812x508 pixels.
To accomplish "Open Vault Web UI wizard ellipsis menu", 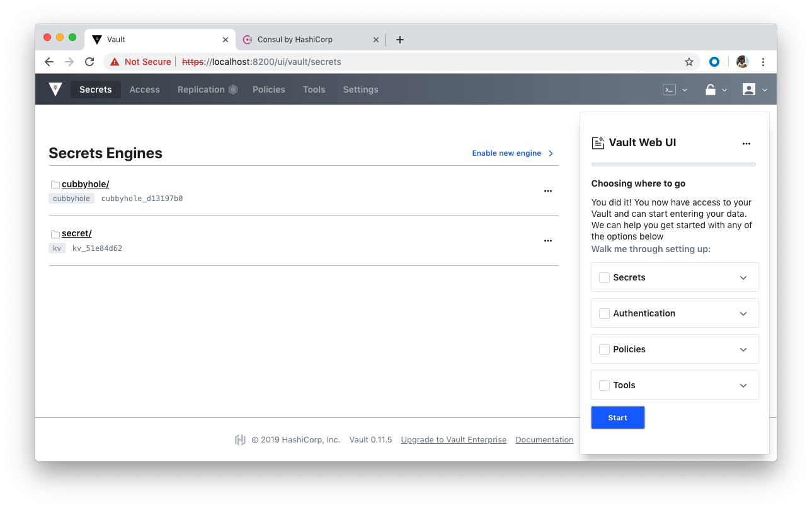I will pos(746,144).
